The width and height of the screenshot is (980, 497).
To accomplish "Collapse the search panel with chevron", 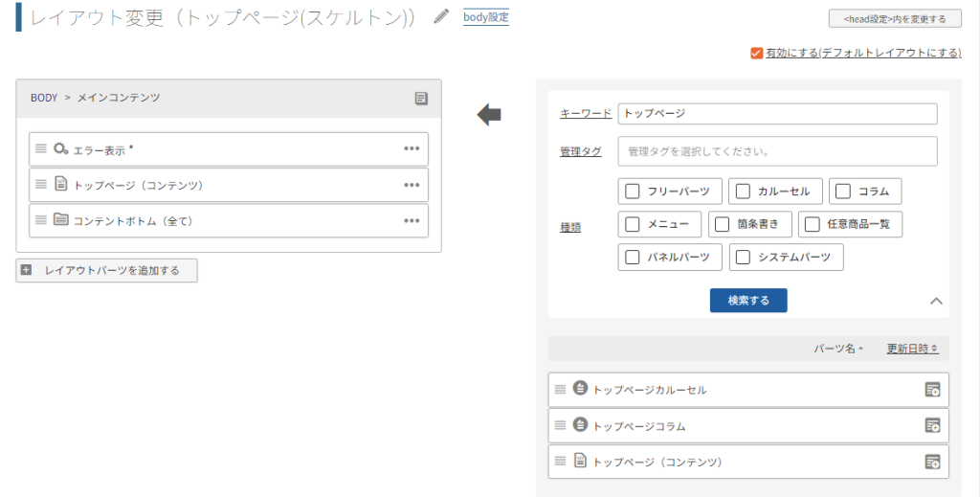I will coord(936,301).
